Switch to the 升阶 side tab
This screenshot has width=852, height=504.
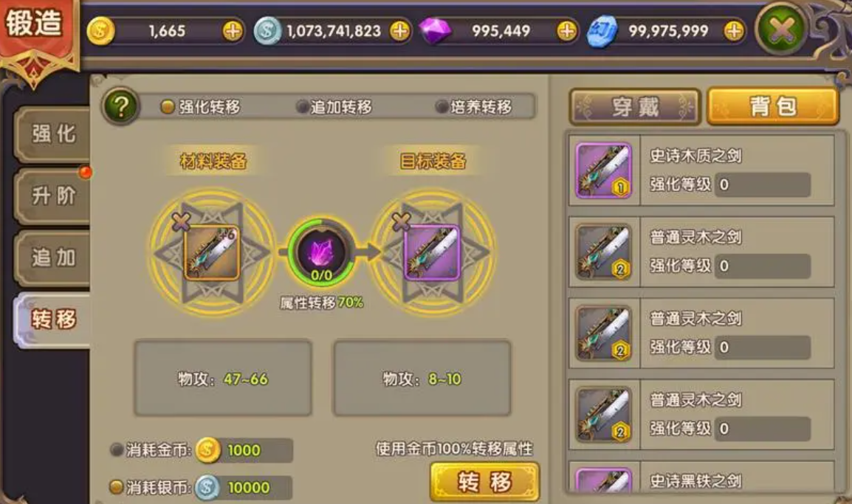52,196
